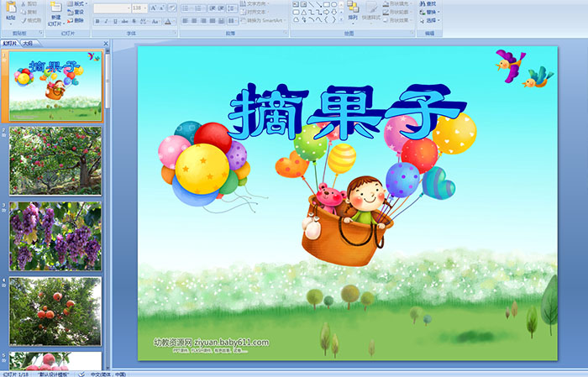Image resolution: width=588 pixels, height=377 pixels.
Task: Switch to the Slides (幻灯片) pane tab
Action: tap(10, 44)
